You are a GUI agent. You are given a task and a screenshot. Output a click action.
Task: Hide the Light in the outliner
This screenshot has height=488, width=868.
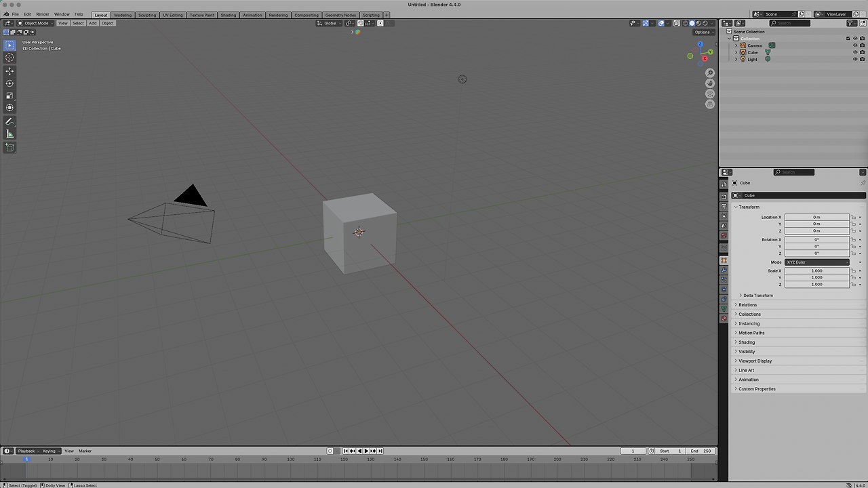click(x=854, y=59)
